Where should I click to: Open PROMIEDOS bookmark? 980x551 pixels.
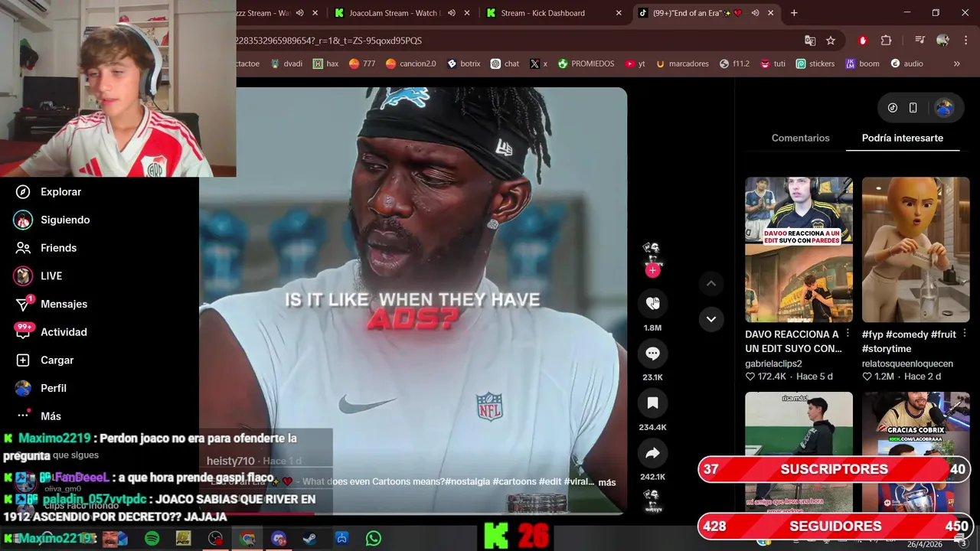[586, 64]
